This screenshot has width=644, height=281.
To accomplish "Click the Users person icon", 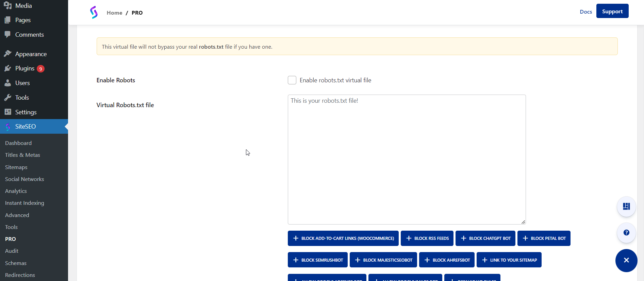I will coord(8,83).
